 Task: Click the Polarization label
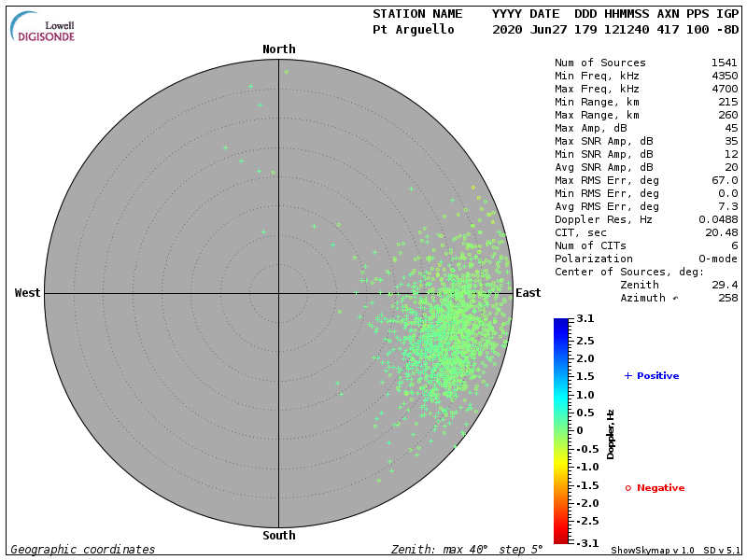594,259
